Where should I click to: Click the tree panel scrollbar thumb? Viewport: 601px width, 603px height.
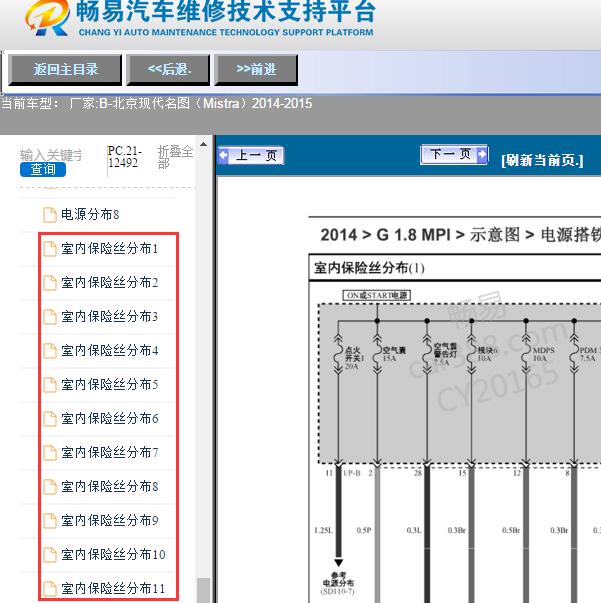point(203,590)
